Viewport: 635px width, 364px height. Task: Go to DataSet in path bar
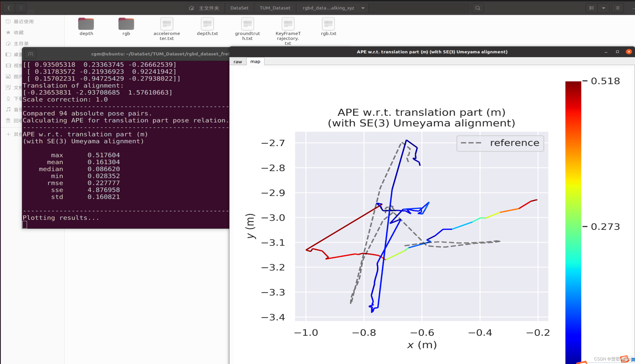(239, 8)
